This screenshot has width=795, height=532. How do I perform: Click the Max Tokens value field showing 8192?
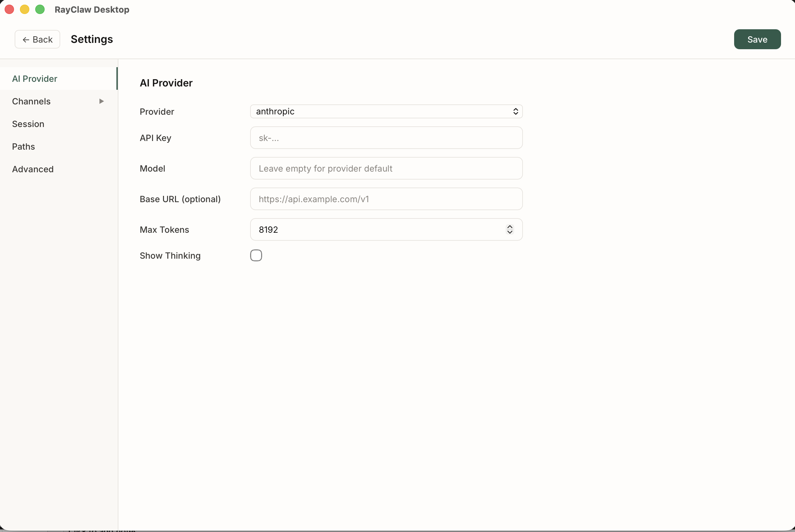pyautogui.click(x=374, y=229)
